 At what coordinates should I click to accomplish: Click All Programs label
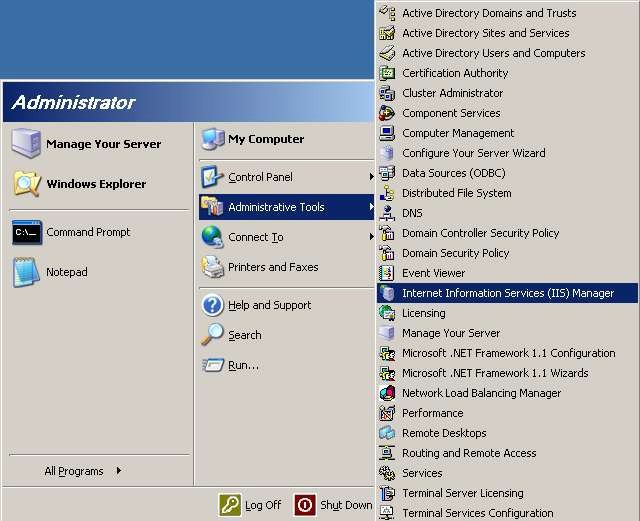(x=74, y=471)
